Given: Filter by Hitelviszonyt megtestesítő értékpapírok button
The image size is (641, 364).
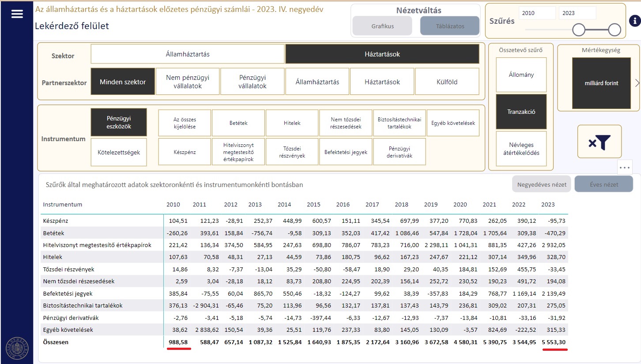Looking at the screenshot, I should click(238, 152).
